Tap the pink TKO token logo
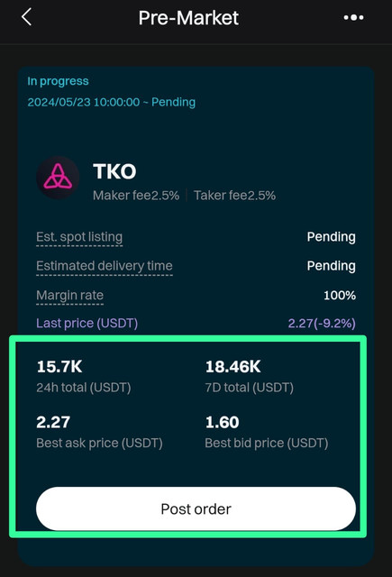 58,178
